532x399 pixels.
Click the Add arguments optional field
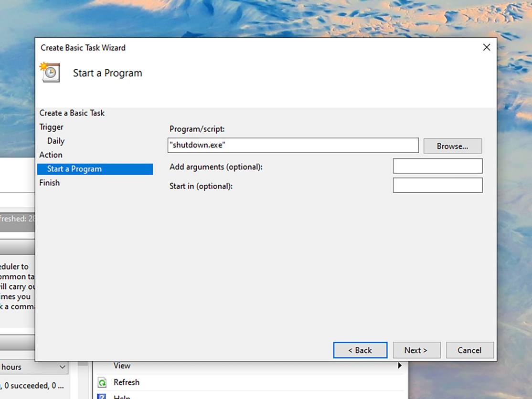(437, 166)
